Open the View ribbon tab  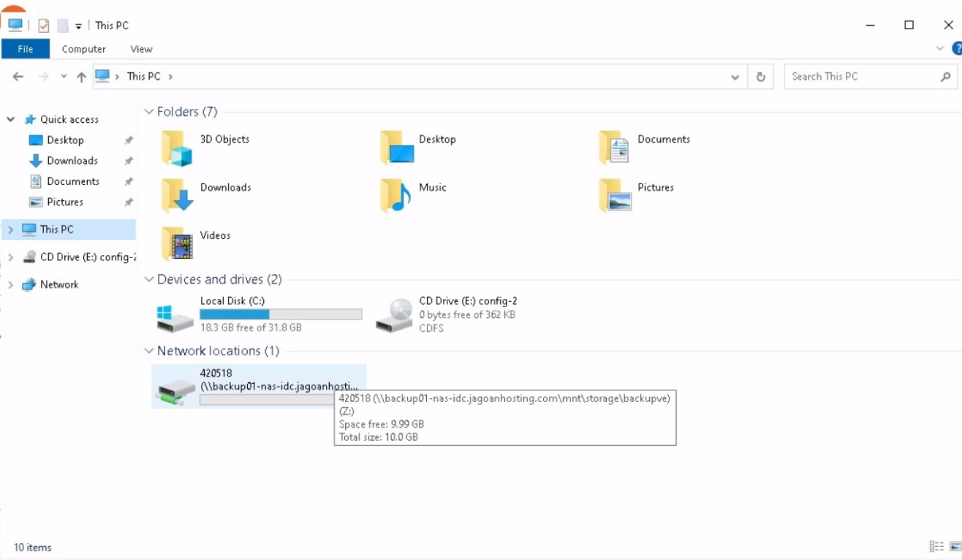click(x=141, y=49)
